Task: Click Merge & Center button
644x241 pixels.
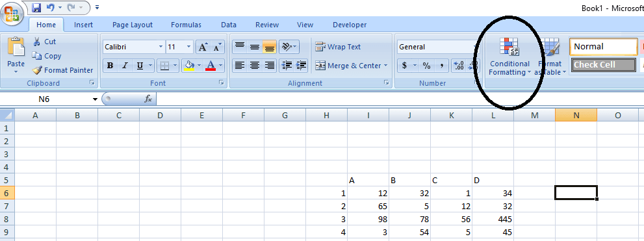Action: pyautogui.click(x=348, y=65)
